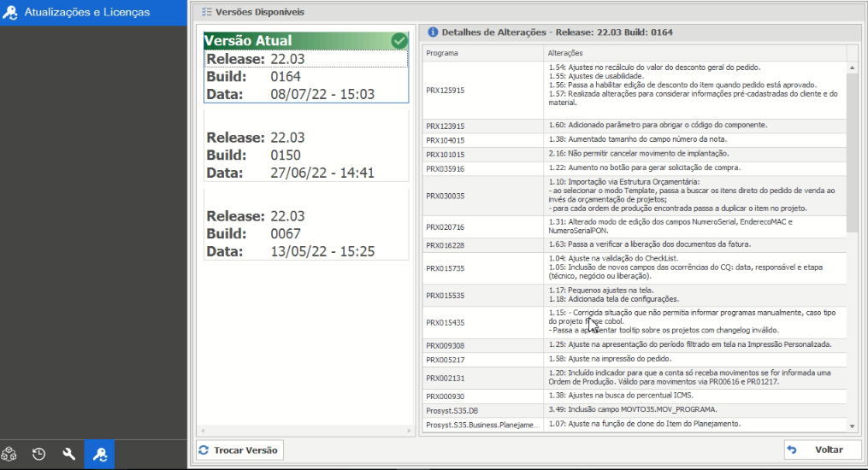The width and height of the screenshot is (868, 470).
Task: Click the info icon beside Detalhes de Alterações
Action: click(433, 32)
